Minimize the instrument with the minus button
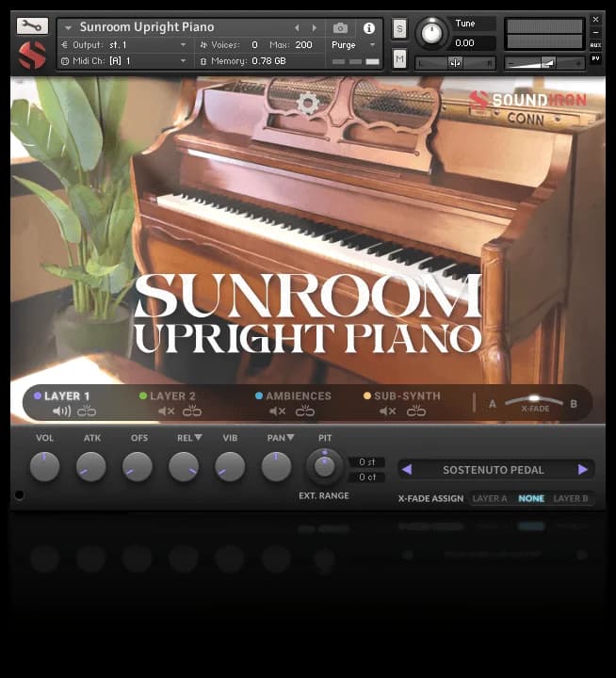Viewport: 616px width, 678px height. [595, 32]
